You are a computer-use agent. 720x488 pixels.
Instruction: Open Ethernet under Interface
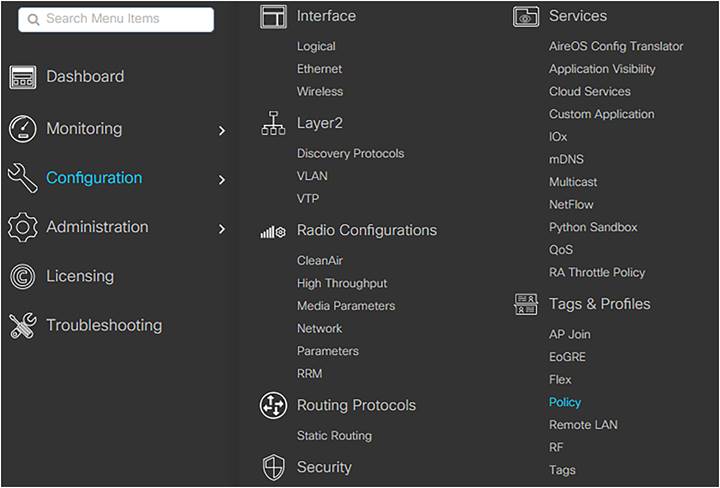[319, 69]
